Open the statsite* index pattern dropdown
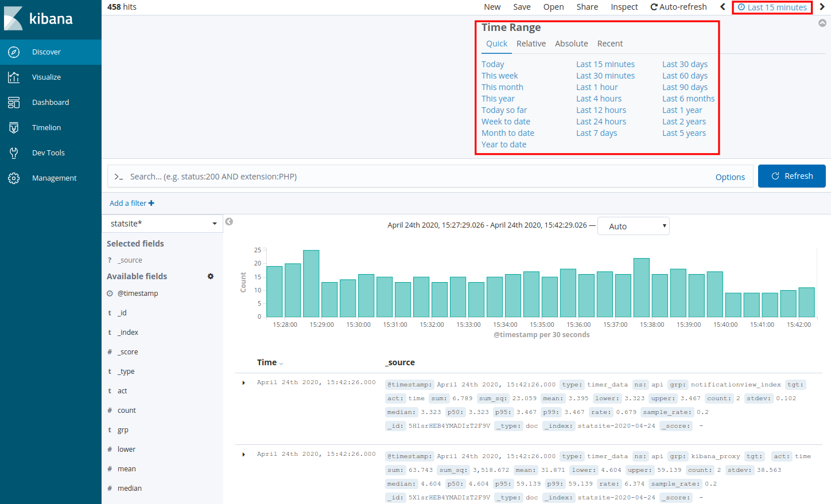This screenshot has width=831, height=504. pyautogui.click(x=162, y=224)
